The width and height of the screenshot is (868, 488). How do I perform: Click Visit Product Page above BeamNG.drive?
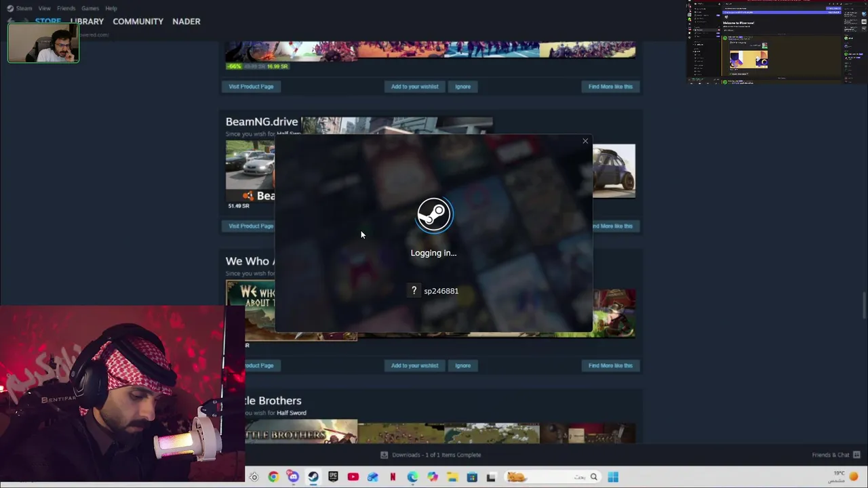(251, 87)
